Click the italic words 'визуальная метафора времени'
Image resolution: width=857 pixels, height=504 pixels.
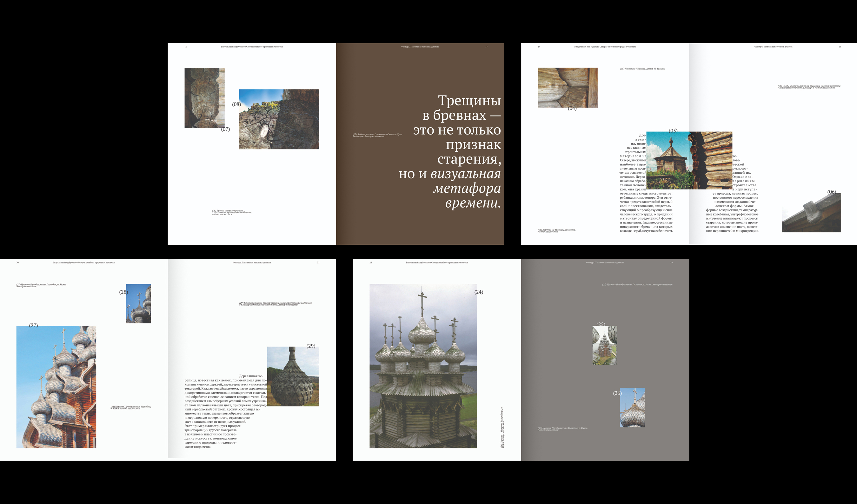pos(466,188)
